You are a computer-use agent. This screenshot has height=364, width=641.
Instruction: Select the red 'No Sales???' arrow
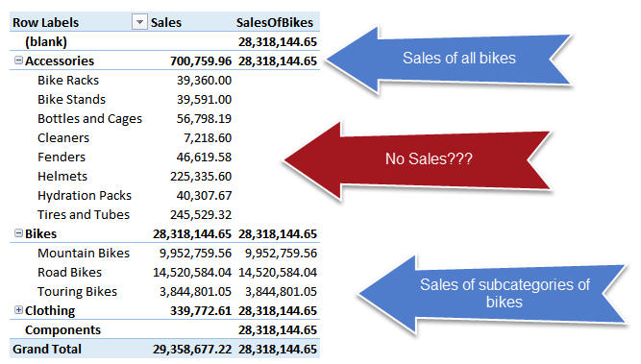(417, 160)
